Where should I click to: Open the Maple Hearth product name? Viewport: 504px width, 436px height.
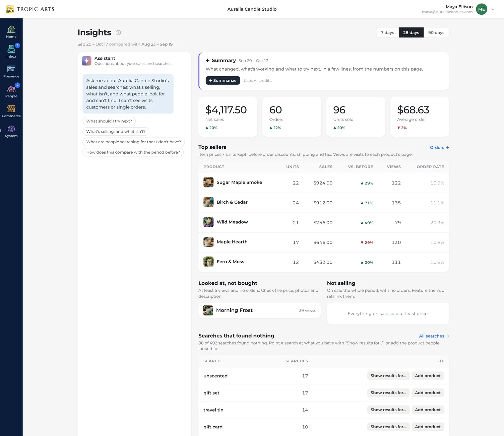click(232, 242)
